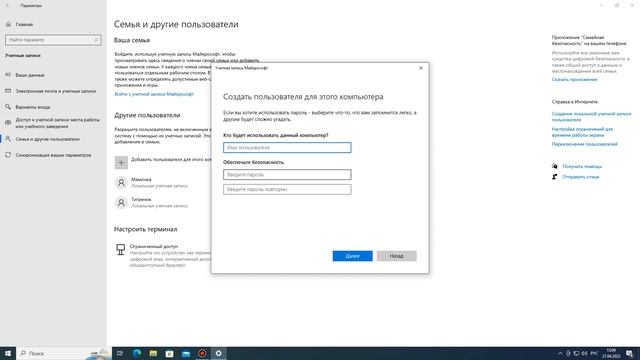Focus the first password field
Viewport: 640px width, 360px height.
coord(287,175)
